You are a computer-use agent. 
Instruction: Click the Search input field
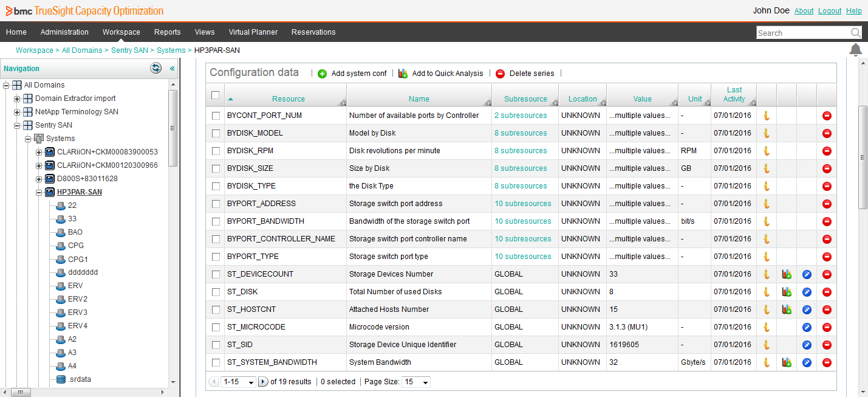coord(802,33)
